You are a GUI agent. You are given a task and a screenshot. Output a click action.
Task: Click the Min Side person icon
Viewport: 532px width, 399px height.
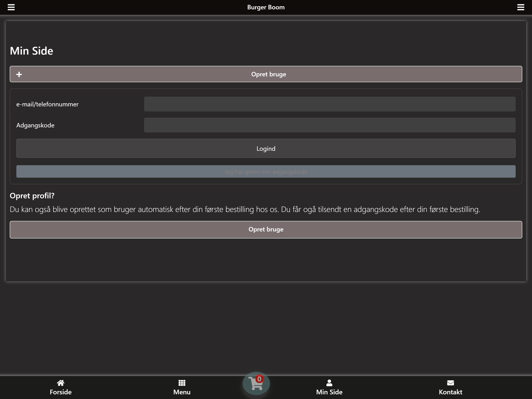coord(329,383)
